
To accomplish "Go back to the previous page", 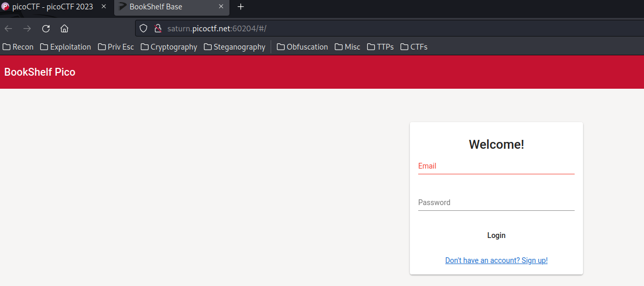I will click(x=8, y=28).
